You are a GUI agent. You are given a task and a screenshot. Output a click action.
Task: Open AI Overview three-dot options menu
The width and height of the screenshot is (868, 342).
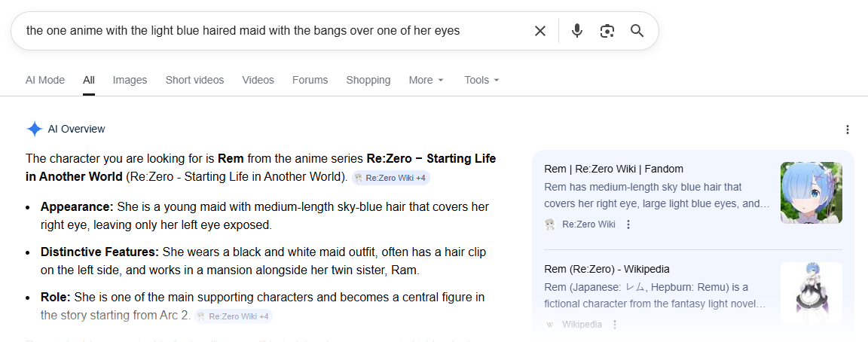click(847, 130)
